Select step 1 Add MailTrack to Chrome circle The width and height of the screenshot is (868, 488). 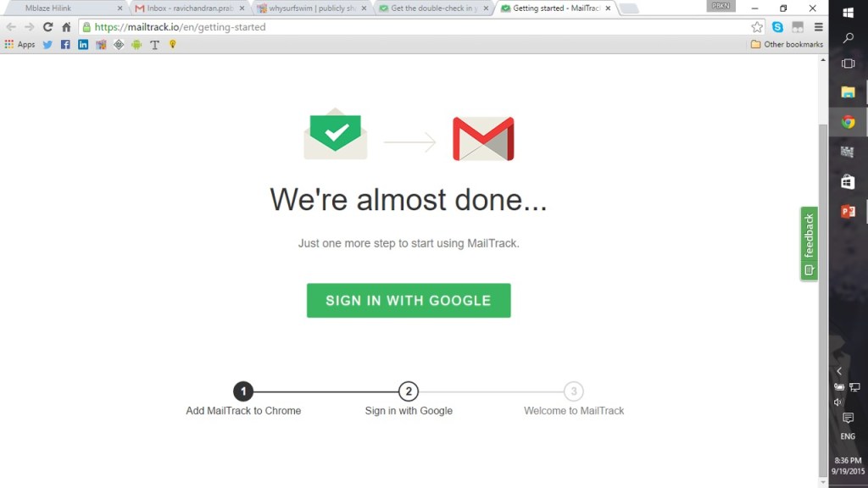coord(243,391)
